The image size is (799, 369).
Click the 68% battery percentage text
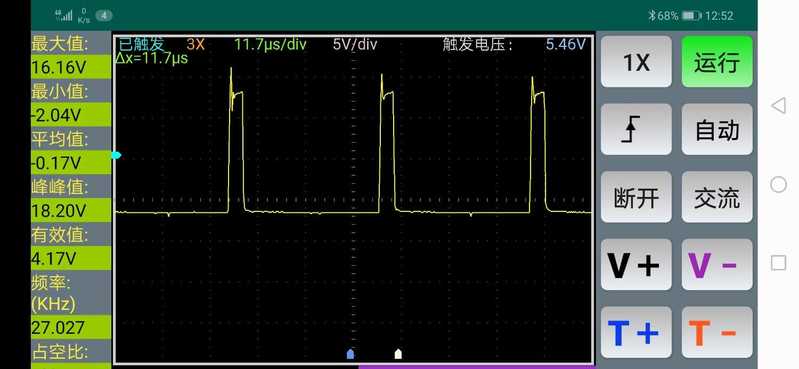click(668, 16)
